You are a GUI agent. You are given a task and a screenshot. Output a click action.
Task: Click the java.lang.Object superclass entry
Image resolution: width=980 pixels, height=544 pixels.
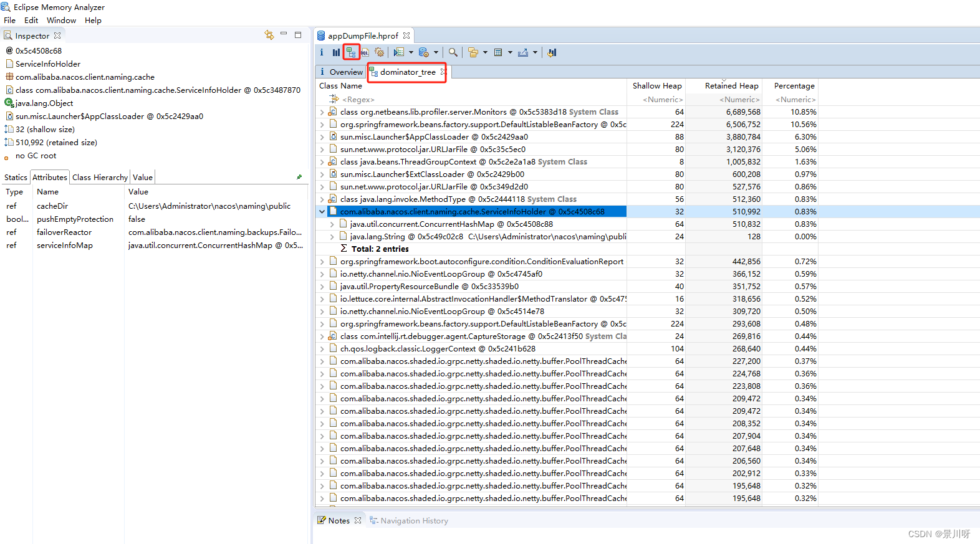coord(44,103)
